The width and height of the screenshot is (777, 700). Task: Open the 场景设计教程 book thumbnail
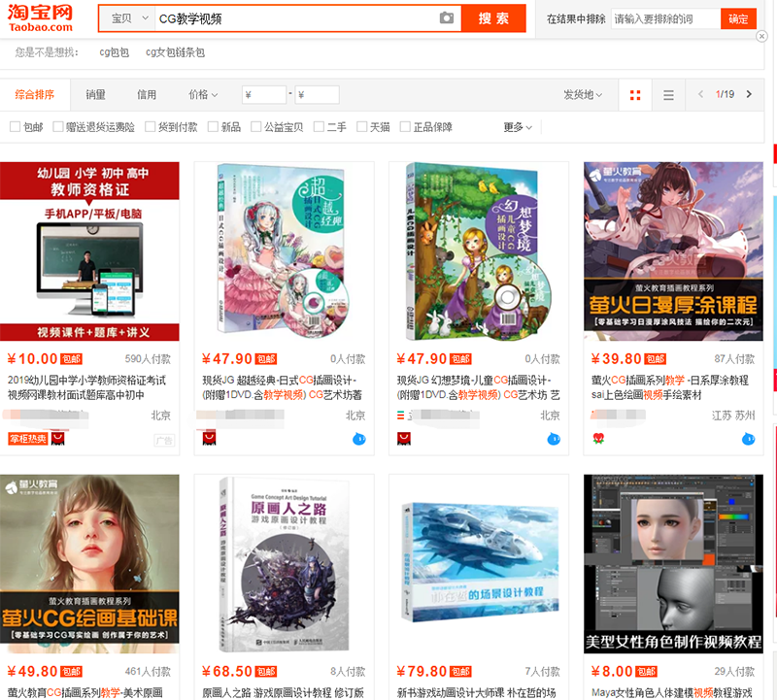[x=479, y=564]
